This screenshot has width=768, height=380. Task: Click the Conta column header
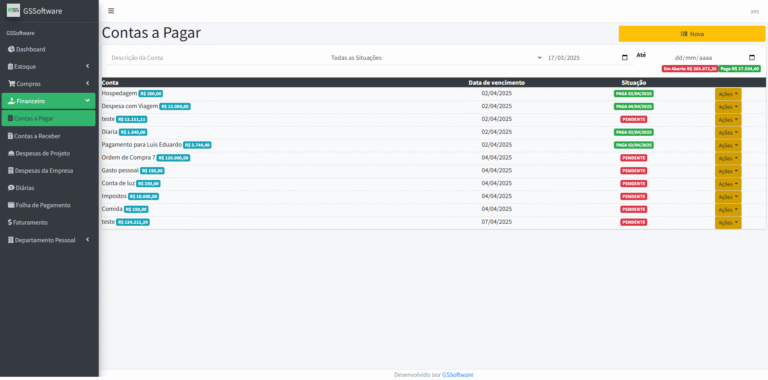[x=110, y=83]
